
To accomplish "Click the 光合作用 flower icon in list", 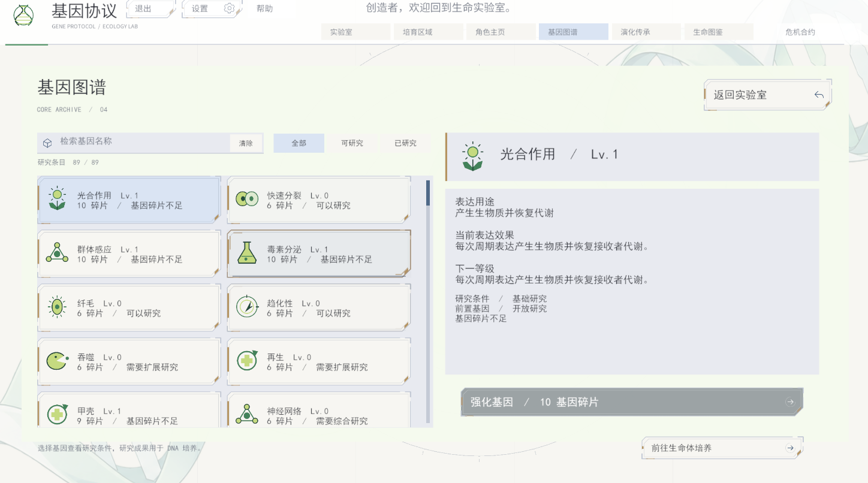I will [x=57, y=200].
